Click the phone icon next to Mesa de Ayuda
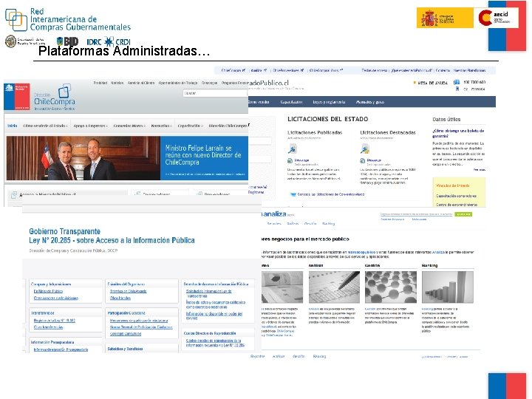Screen dimensions: 532x399 [x=457, y=82]
